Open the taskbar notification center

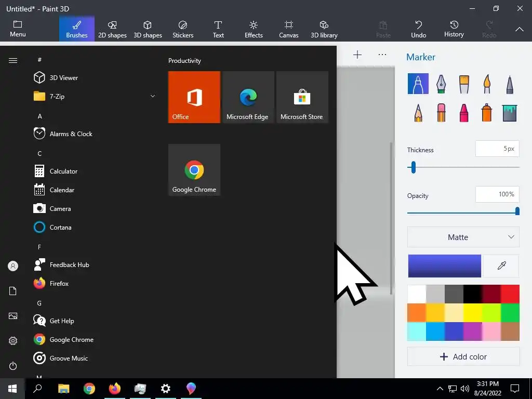point(515,389)
